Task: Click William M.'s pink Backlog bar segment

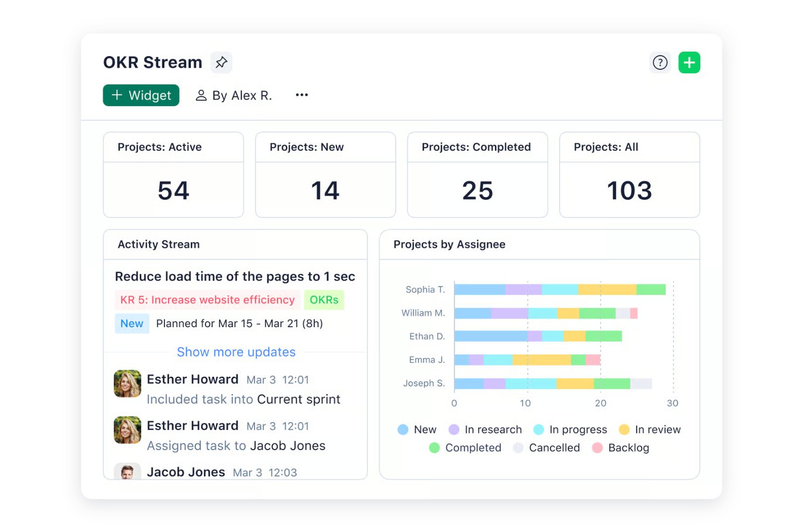Action: [634, 313]
